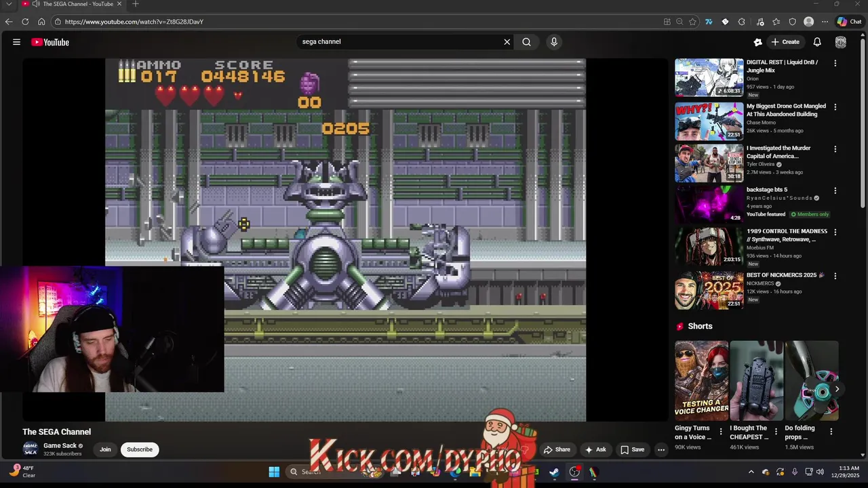This screenshot has width=868, height=488.
Task: Save the video to playlist
Action: [x=632, y=449]
